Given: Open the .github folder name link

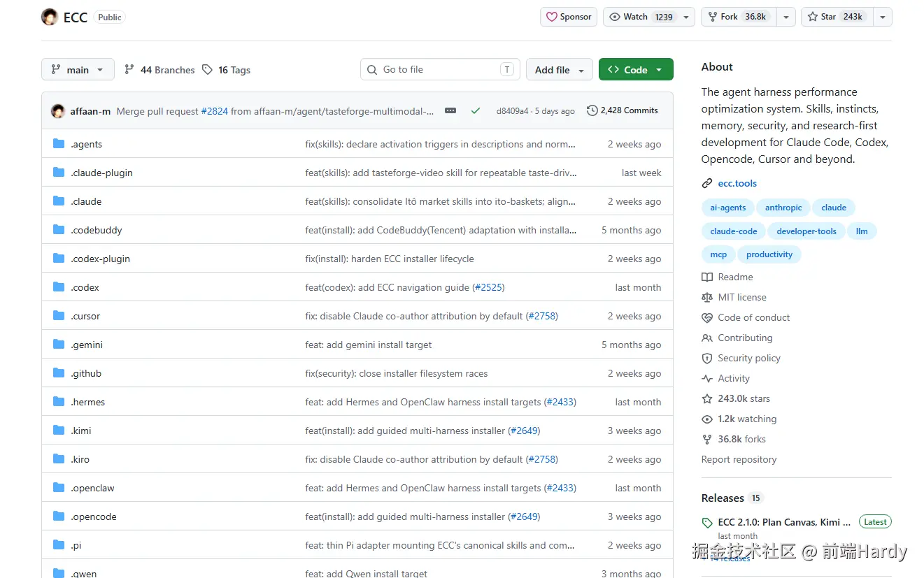Looking at the screenshot, I should [x=86, y=373].
